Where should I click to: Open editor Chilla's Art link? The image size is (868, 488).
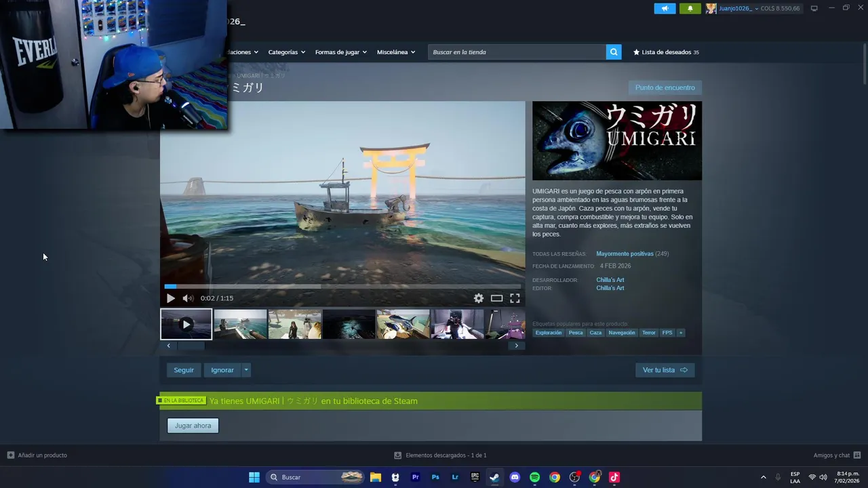[610, 288]
